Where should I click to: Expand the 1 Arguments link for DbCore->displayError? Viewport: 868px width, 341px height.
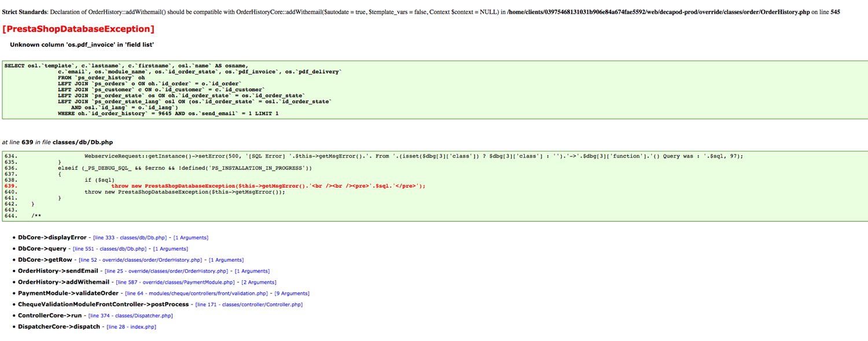pyautogui.click(x=191, y=238)
